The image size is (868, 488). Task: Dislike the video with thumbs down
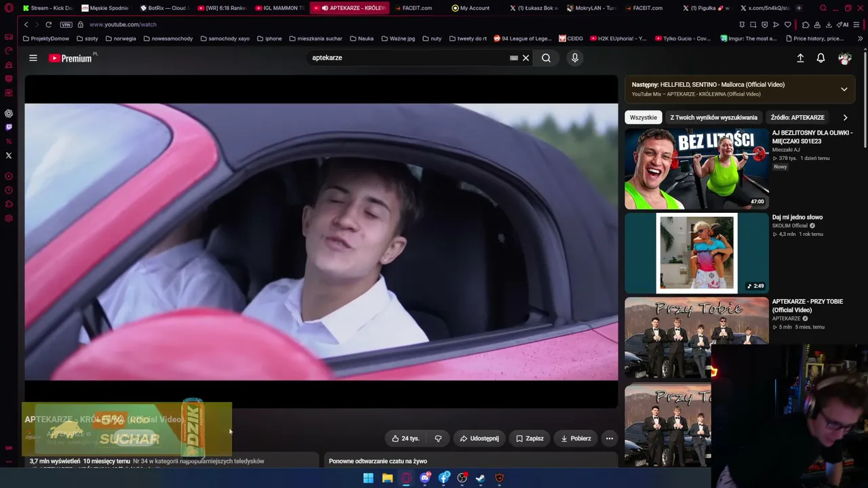[438, 439]
